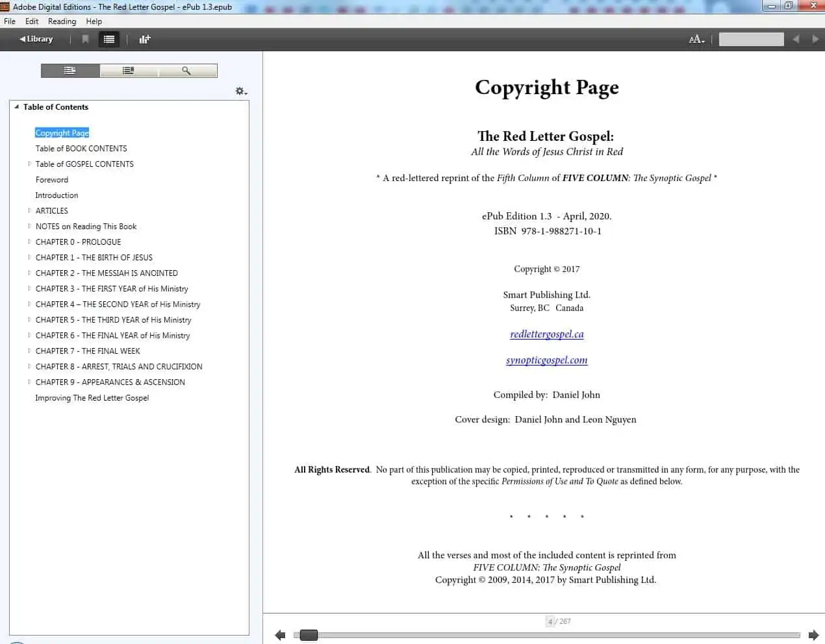
Task: Expand CHAPTER 4 – THE SECOND YEAR
Action: pos(29,304)
